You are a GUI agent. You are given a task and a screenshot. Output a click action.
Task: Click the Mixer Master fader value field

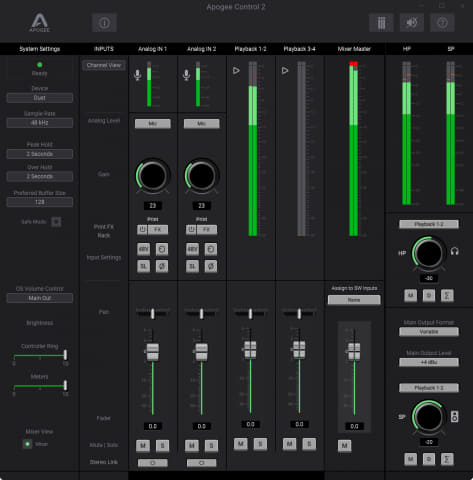point(354,426)
